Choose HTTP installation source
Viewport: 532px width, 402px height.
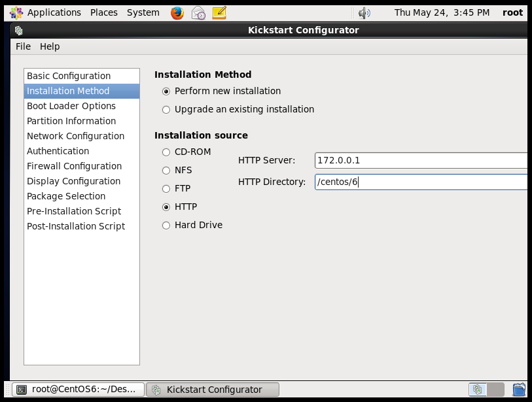(179, 207)
